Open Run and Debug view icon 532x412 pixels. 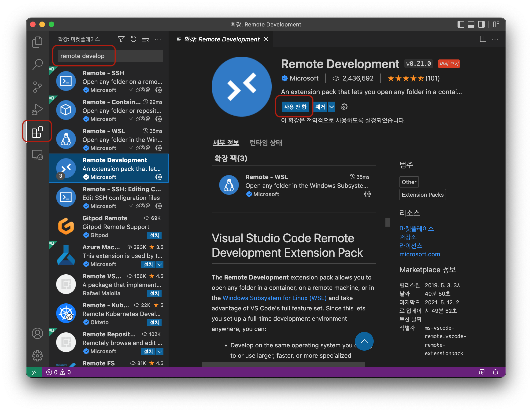pyautogui.click(x=37, y=109)
